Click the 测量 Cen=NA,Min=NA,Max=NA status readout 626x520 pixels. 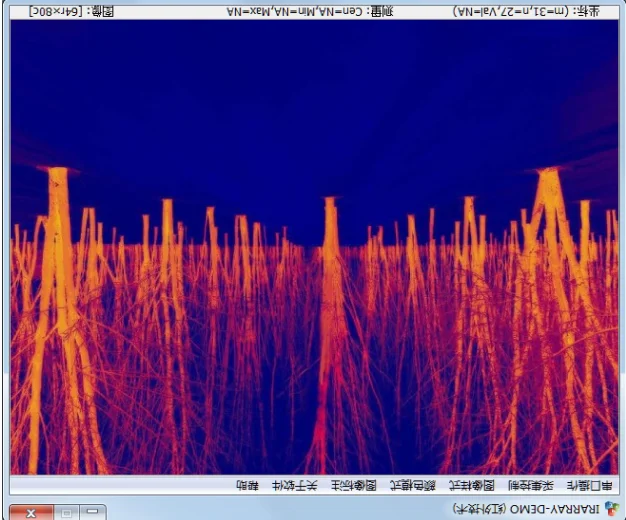310,12
